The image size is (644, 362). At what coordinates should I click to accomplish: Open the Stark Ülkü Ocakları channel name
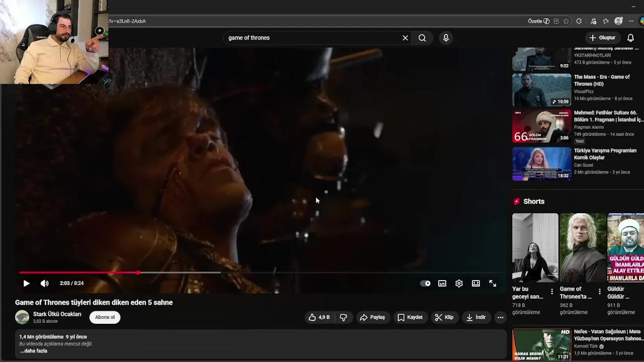pyautogui.click(x=57, y=314)
